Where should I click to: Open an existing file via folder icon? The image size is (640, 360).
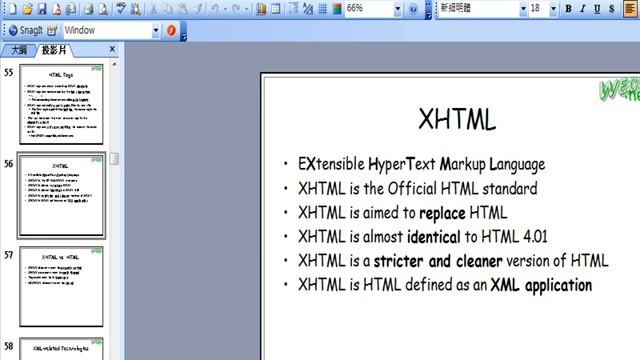[27, 8]
